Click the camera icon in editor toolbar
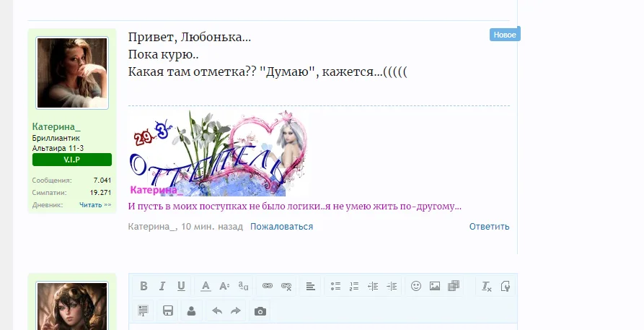 tap(260, 311)
